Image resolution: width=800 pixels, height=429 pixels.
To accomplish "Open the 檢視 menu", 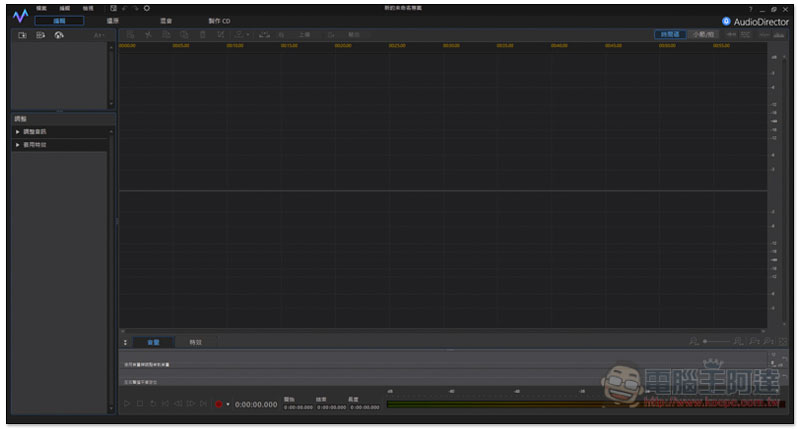I will click(x=88, y=9).
